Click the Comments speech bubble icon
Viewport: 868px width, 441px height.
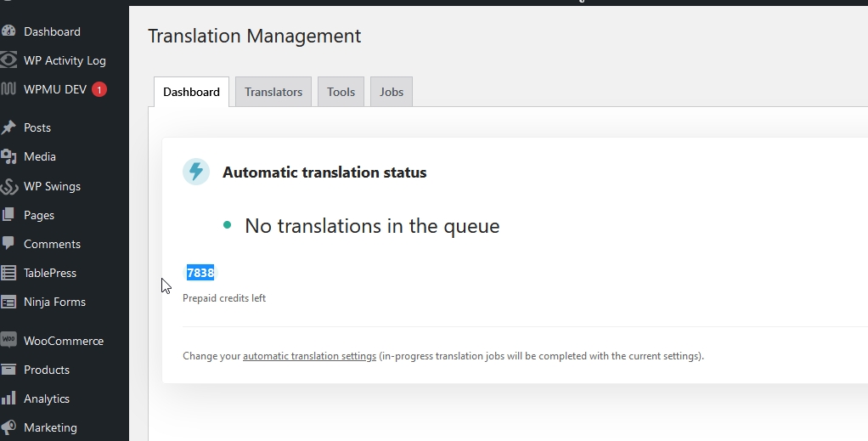click(x=8, y=244)
